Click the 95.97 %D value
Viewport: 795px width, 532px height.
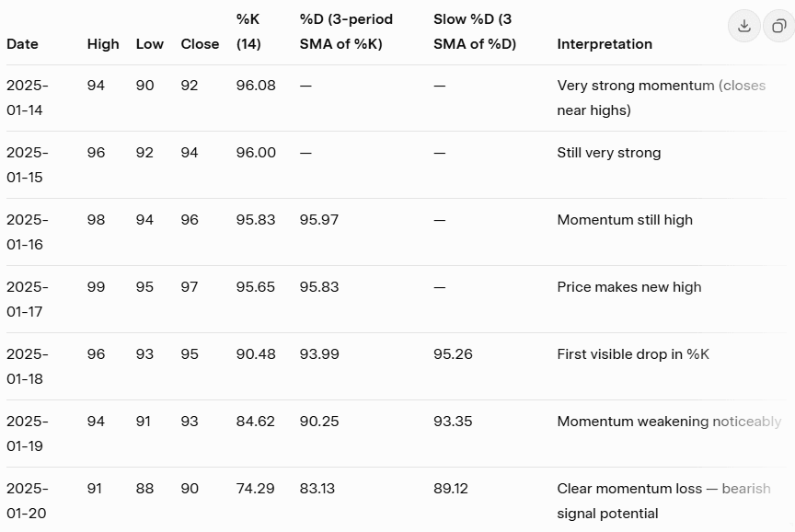(x=318, y=220)
